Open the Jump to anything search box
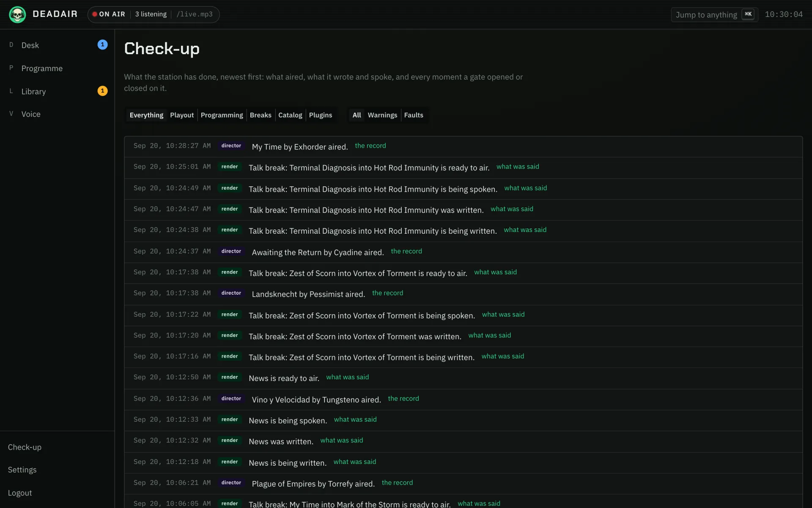 714,14
